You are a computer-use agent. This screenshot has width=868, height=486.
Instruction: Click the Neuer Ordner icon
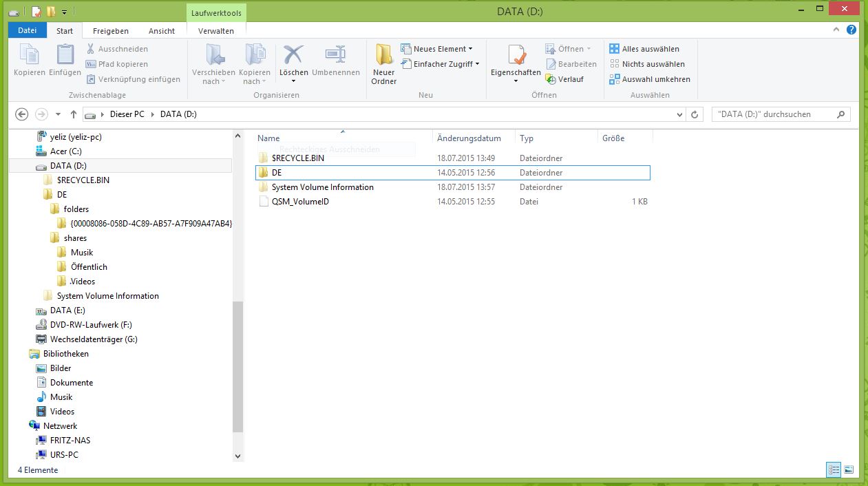click(383, 55)
